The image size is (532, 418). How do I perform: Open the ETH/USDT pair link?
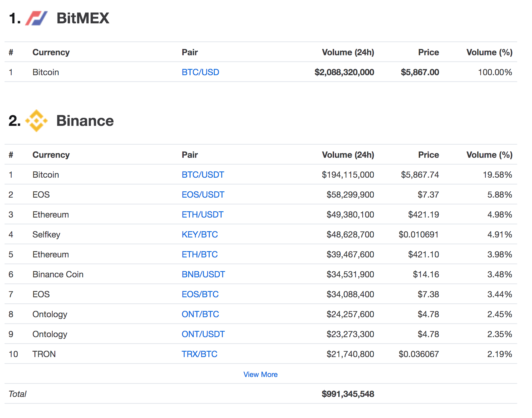pyautogui.click(x=202, y=215)
